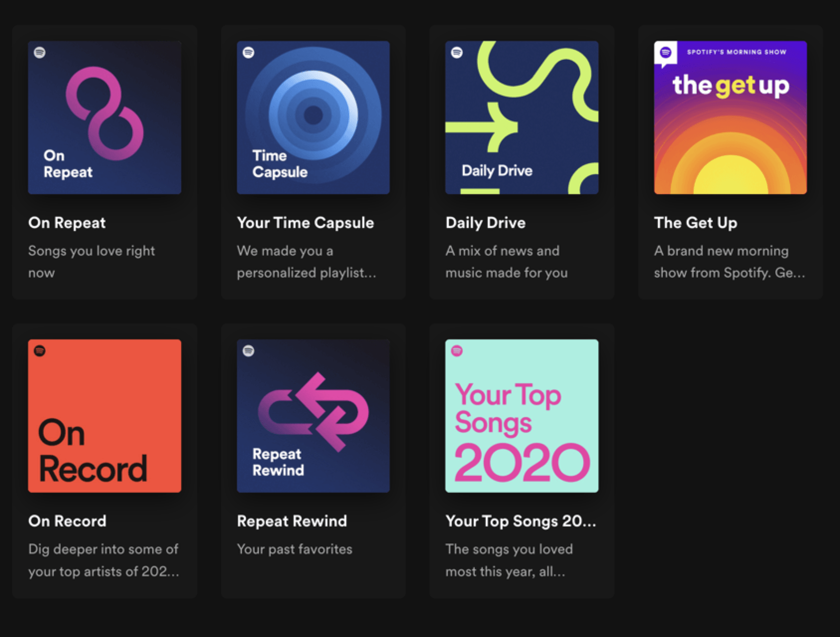
Task: Select the 'Your Top Songs 20...' title
Action: (521, 521)
